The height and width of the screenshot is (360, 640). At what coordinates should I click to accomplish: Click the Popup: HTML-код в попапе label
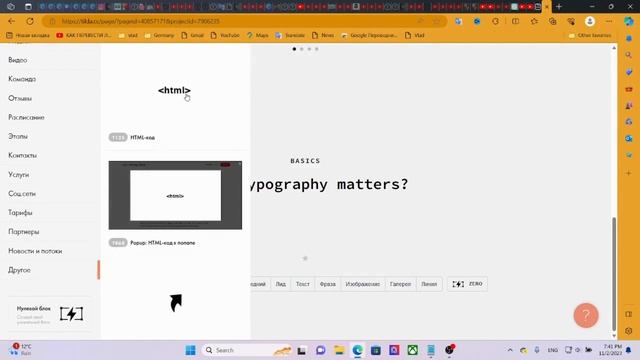click(x=162, y=243)
